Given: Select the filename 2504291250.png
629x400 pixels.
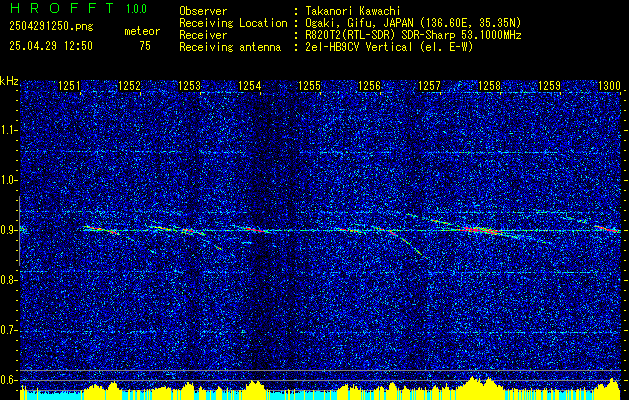Looking at the screenshot, I should [51, 27].
